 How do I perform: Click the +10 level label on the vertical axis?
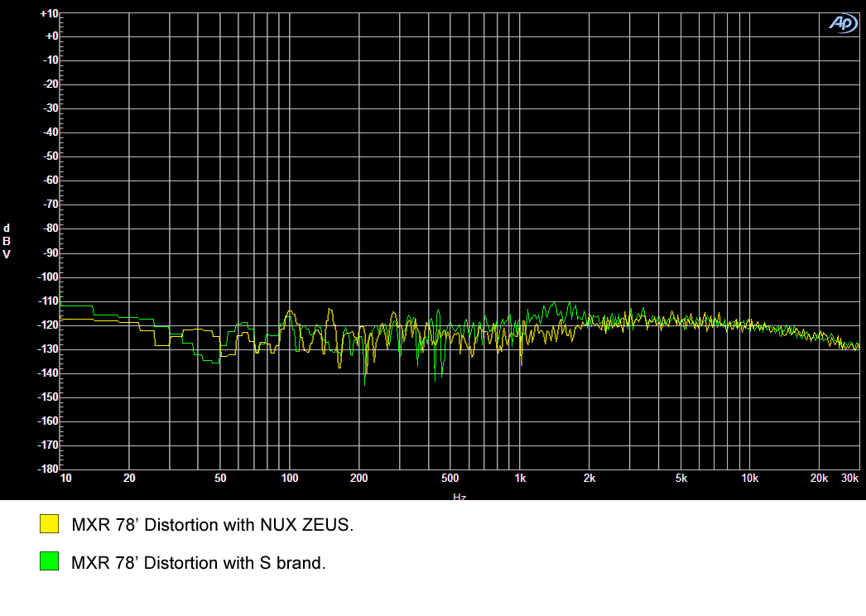click(x=49, y=14)
